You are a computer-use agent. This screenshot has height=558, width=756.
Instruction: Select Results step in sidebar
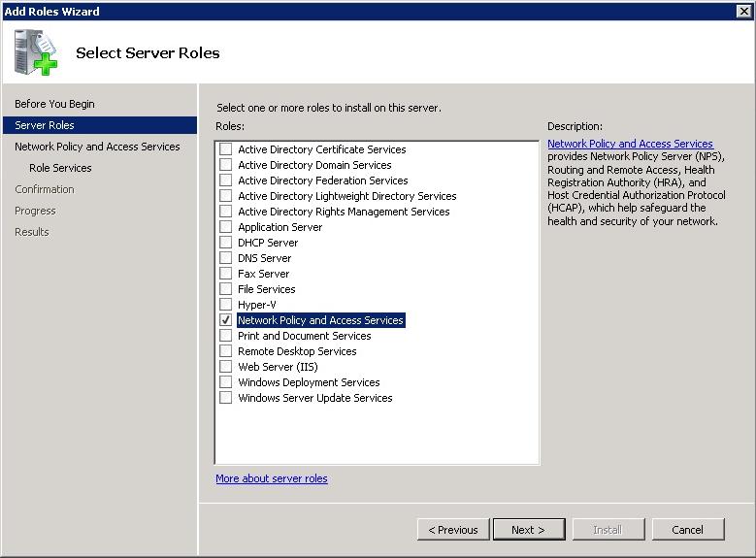click(32, 232)
